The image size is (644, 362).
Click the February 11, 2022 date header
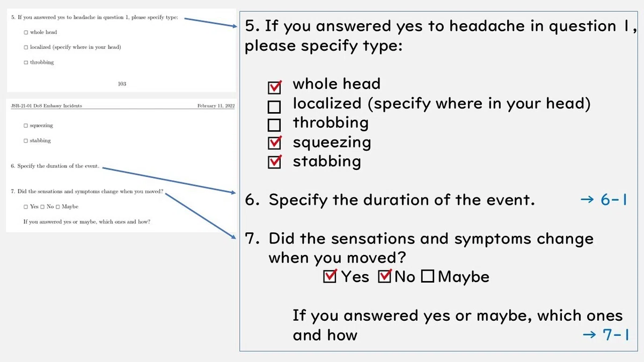(216, 106)
